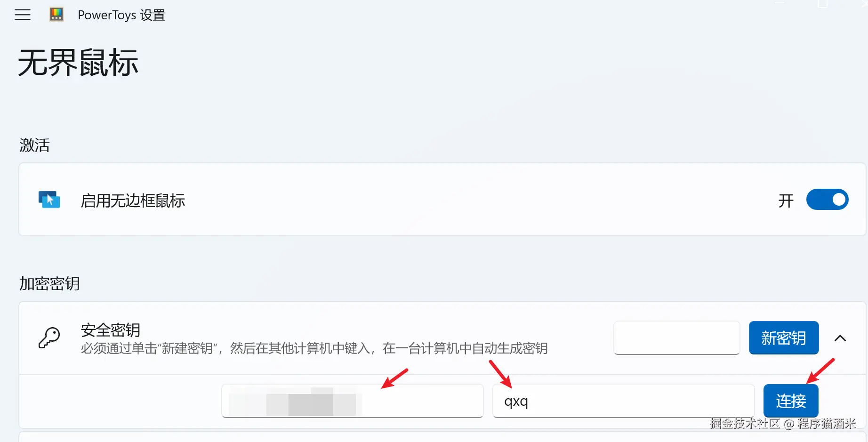
Task: Click the device name field containing qxq
Action: pyautogui.click(x=624, y=401)
